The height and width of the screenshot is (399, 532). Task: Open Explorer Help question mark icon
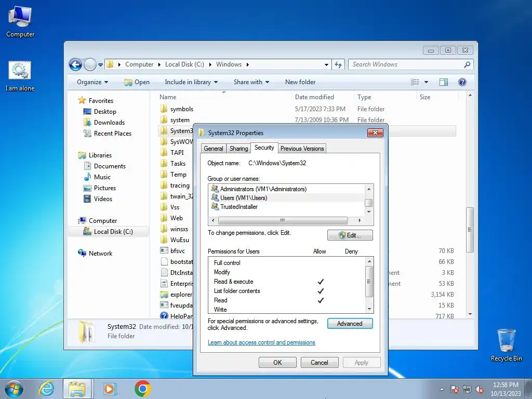462,82
